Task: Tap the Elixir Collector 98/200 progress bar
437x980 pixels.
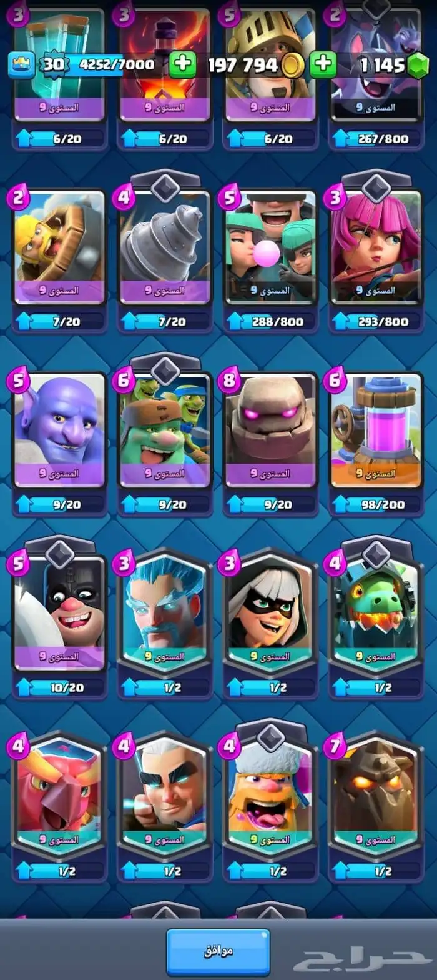Action: tap(376, 504)
